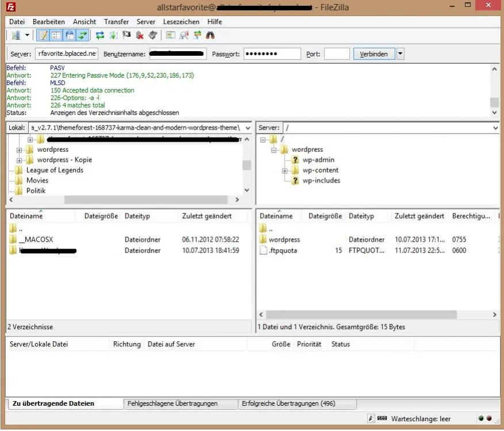The height and width of the screenshot is (431, 504).
Task: Open the Verbinden quickconnect history dropdown
Action: 400,54
